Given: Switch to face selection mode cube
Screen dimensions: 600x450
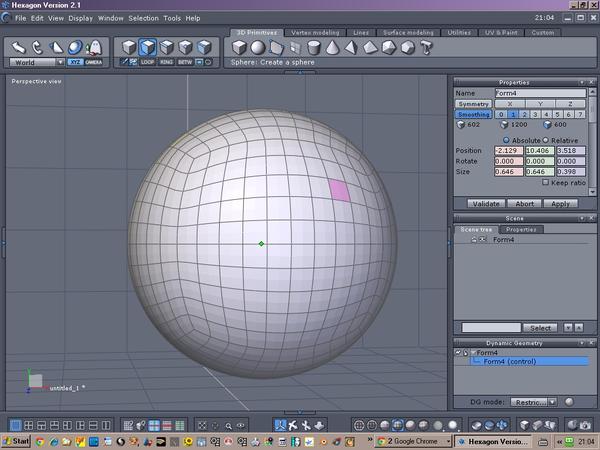Looking at the screenshot, I should 148,48.
